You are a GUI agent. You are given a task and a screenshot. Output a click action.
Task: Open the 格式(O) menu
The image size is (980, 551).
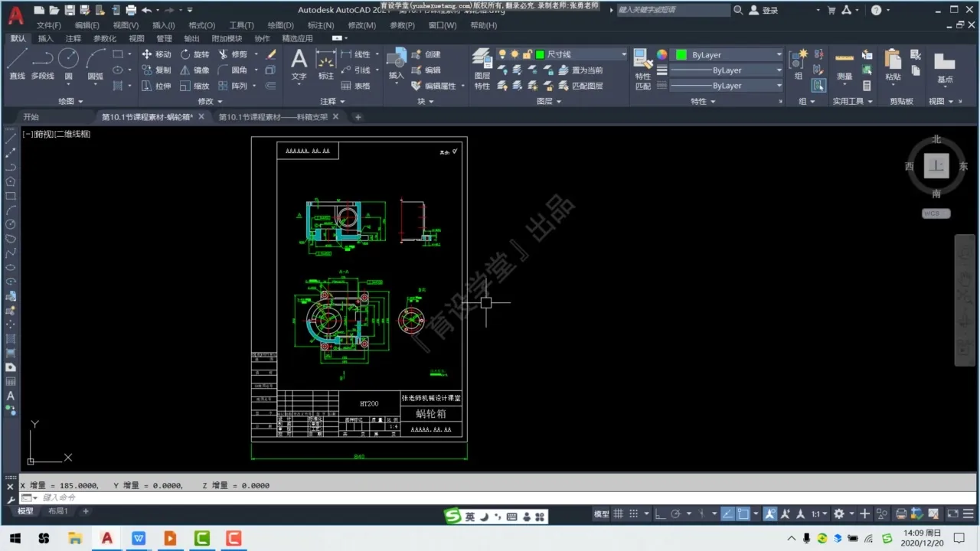201,25
